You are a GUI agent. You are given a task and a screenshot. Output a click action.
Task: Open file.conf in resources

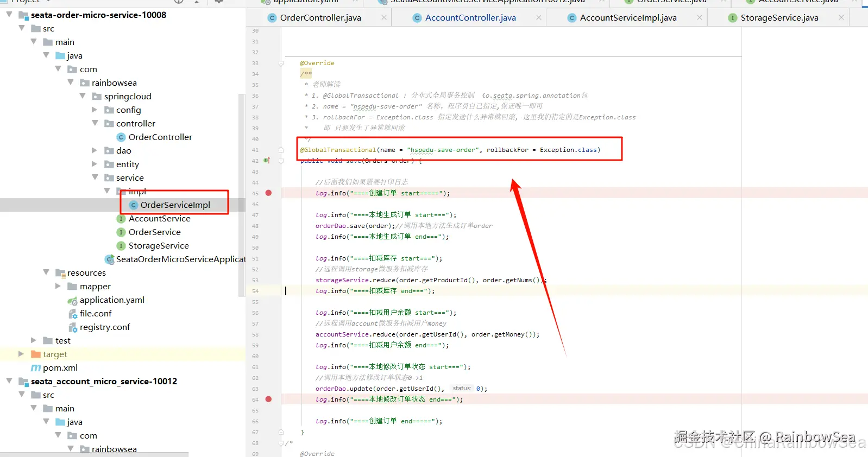[x=96, y=313]
